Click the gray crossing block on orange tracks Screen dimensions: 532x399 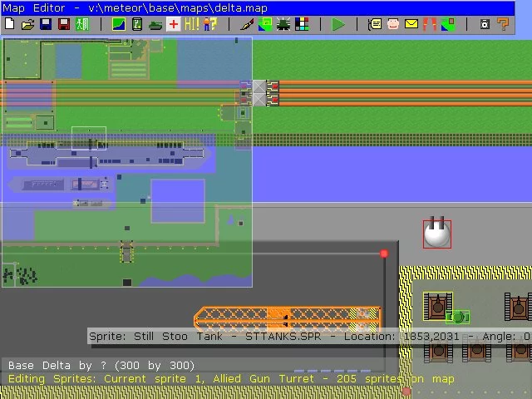coord(259,93)
